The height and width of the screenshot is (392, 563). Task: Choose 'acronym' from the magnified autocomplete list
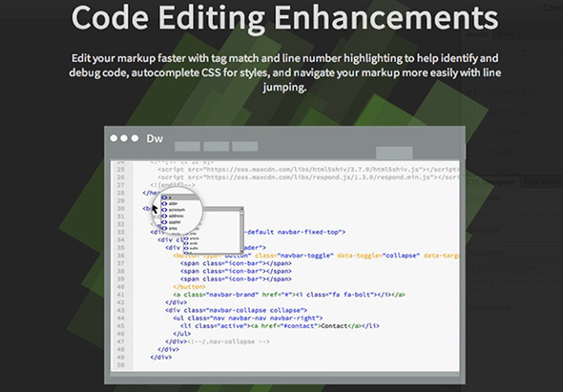177,210
